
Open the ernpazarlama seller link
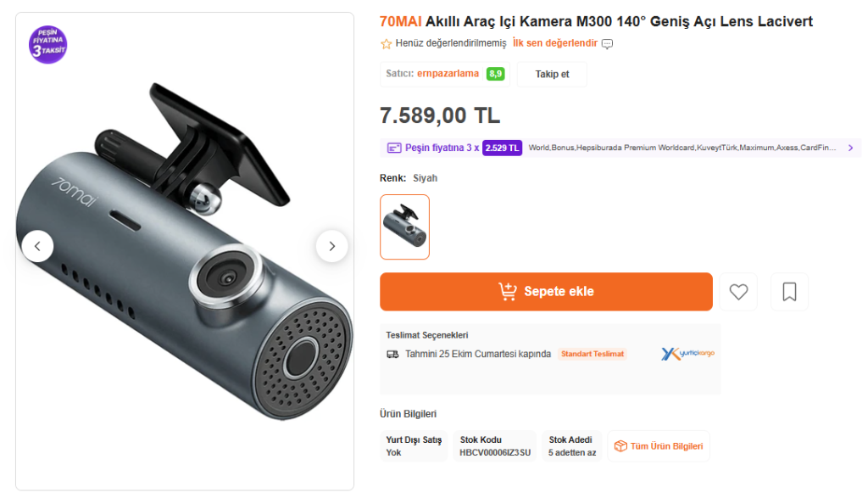point(448,74)
